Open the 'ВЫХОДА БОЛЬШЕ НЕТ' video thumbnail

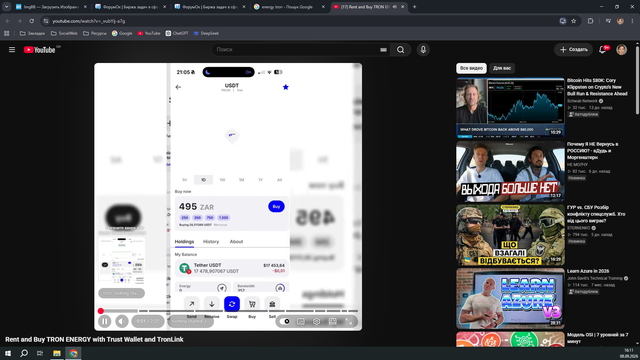tap(510, 171)
